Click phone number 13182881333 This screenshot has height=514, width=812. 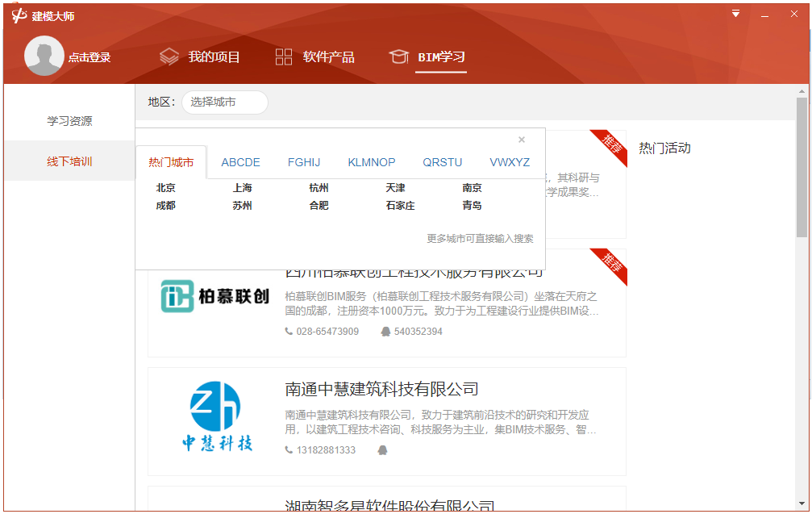click(x=326, y=449)
